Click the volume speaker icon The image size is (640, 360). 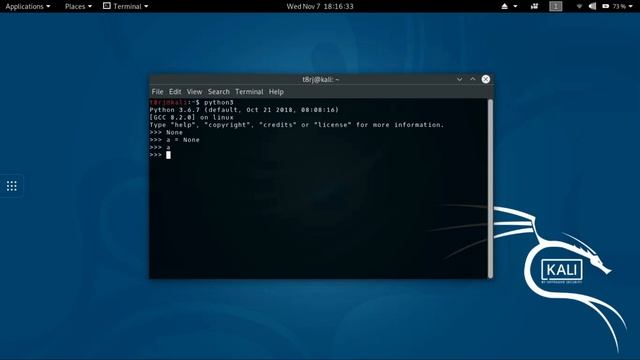pyautogui.click(x=592, y=6)
